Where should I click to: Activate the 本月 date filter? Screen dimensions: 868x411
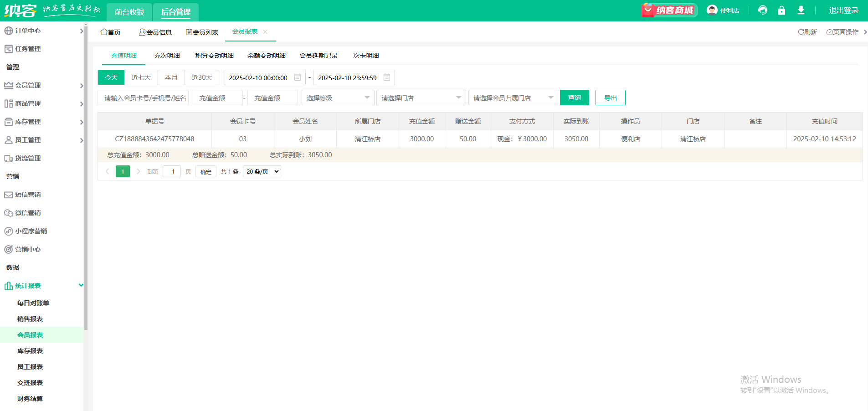(171, 77)
